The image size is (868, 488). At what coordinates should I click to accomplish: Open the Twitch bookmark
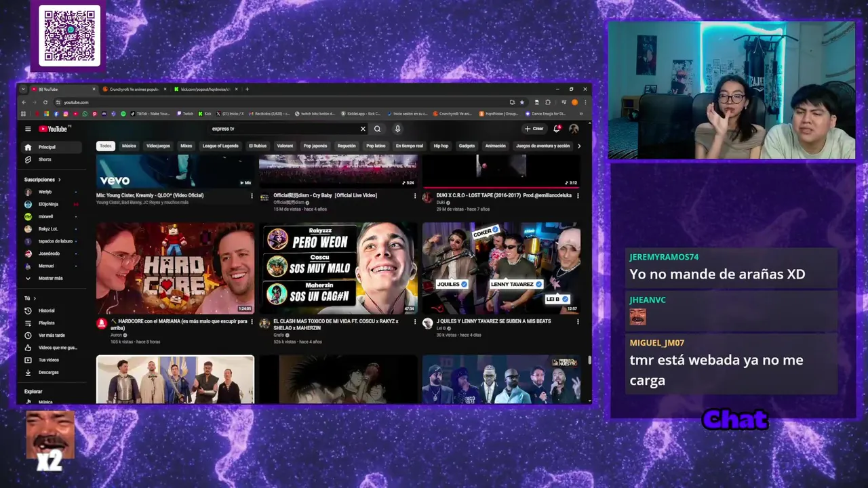(185, 114)
